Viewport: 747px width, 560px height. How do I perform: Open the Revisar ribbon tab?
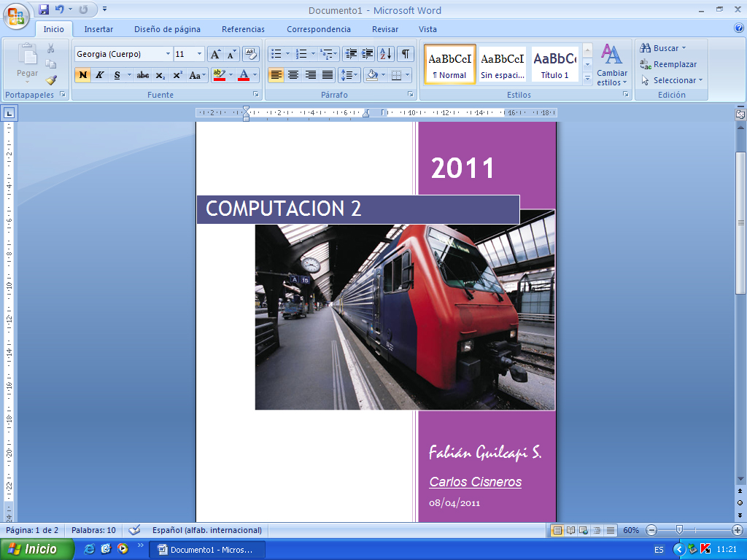[x=384, y=29]
